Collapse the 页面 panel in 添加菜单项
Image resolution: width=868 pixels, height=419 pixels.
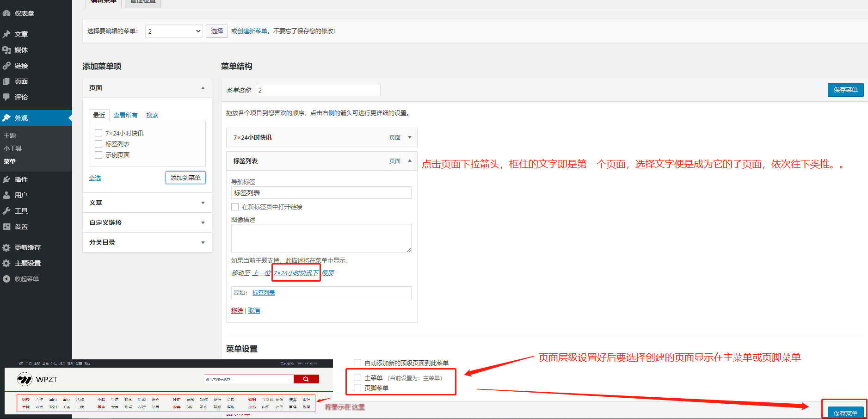(x=203, y=88)
